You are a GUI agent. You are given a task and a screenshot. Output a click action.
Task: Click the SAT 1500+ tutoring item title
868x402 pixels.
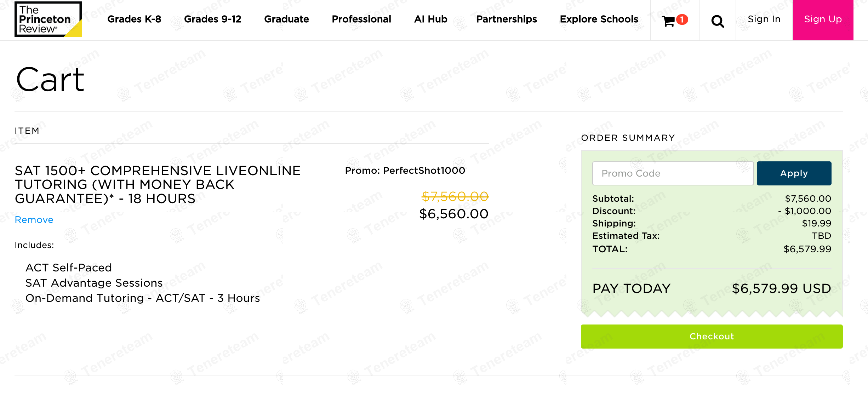pos(158,184)
